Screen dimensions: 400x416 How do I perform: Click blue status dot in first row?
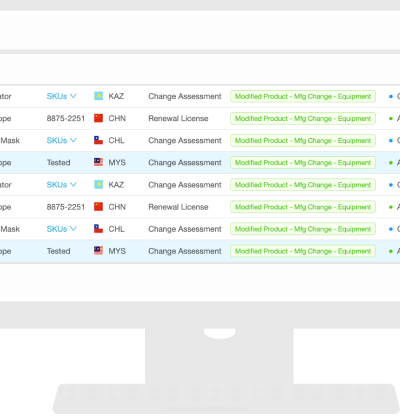[391, 96]
